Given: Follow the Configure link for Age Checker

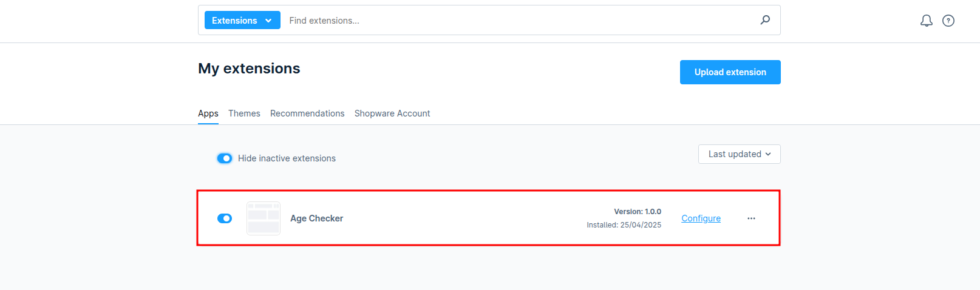Looking at the screenshot, I should click(701, 218).
